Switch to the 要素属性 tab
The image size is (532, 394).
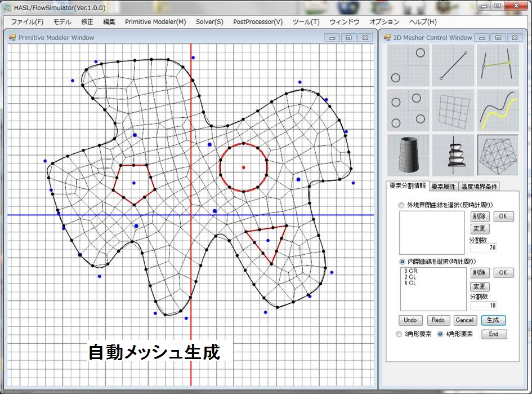pos(444,187)
